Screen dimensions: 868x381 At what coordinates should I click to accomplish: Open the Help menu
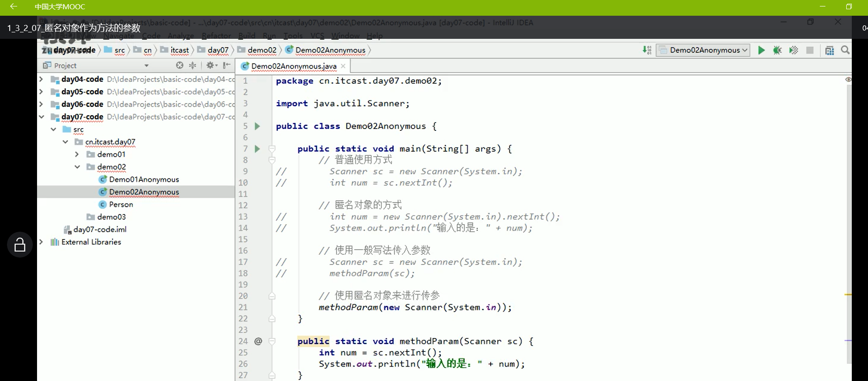375,36
